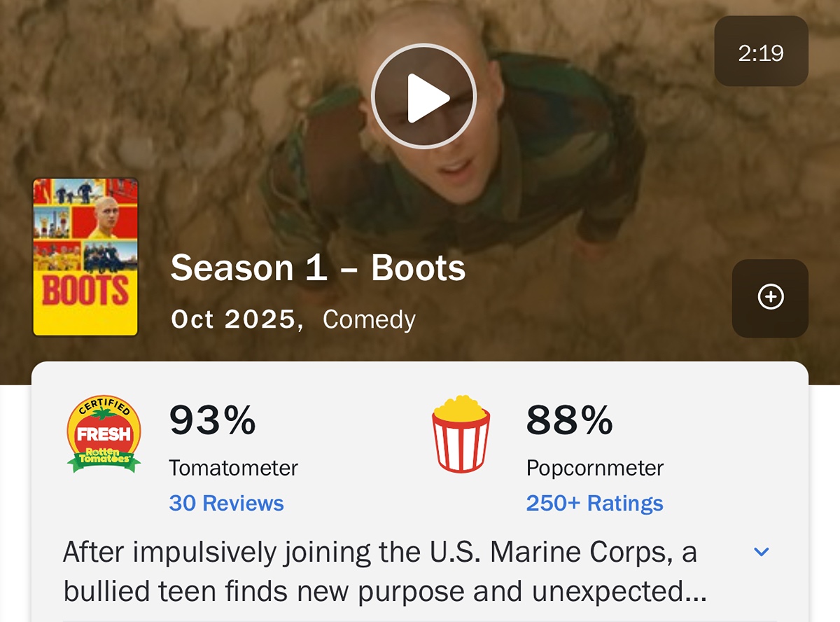Click the 93% Tomatometer score
Viewport: 840px width, 622px height.
[213, 420]
